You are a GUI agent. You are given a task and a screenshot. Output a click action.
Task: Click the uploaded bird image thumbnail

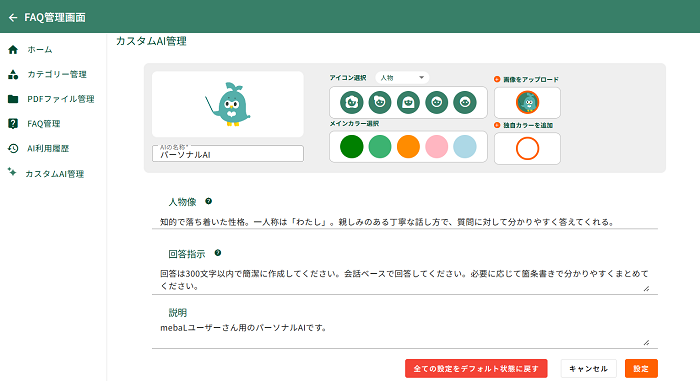click(527, 102)
